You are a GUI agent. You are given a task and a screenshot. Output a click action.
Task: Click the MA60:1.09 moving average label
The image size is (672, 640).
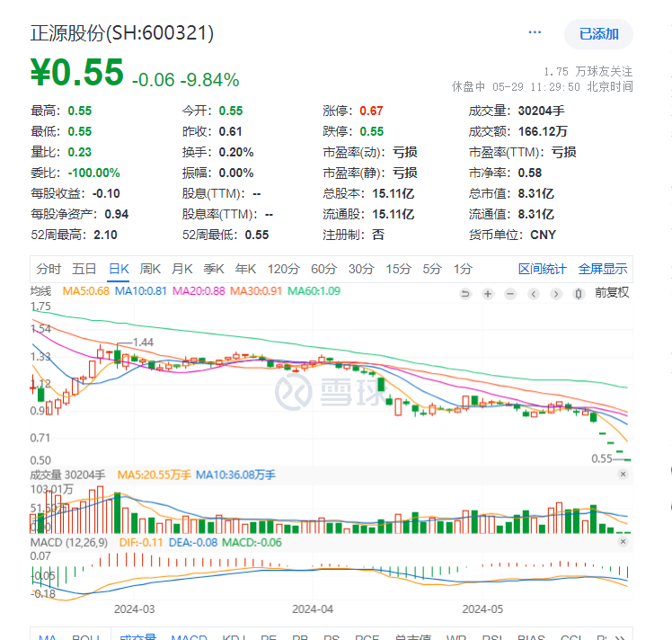[x=314, y=291]
